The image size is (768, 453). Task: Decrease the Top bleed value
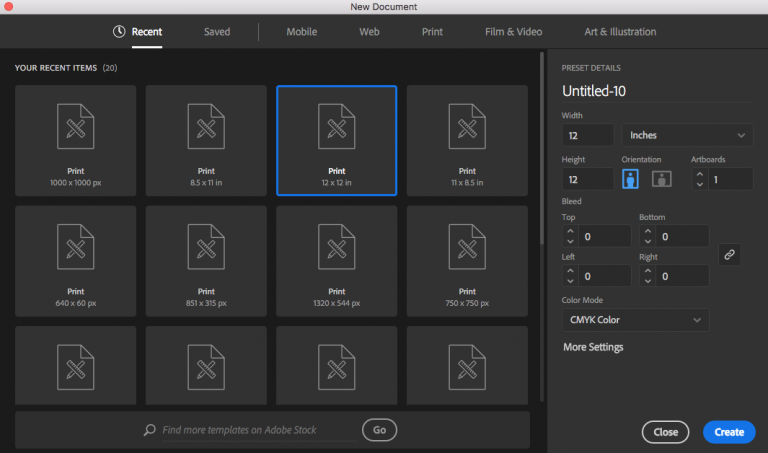coord(570,241)
